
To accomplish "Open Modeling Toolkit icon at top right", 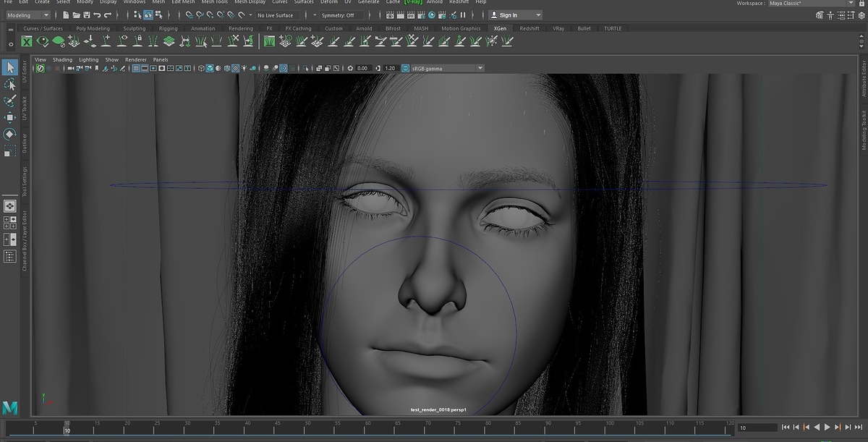I will pos(820,15).
